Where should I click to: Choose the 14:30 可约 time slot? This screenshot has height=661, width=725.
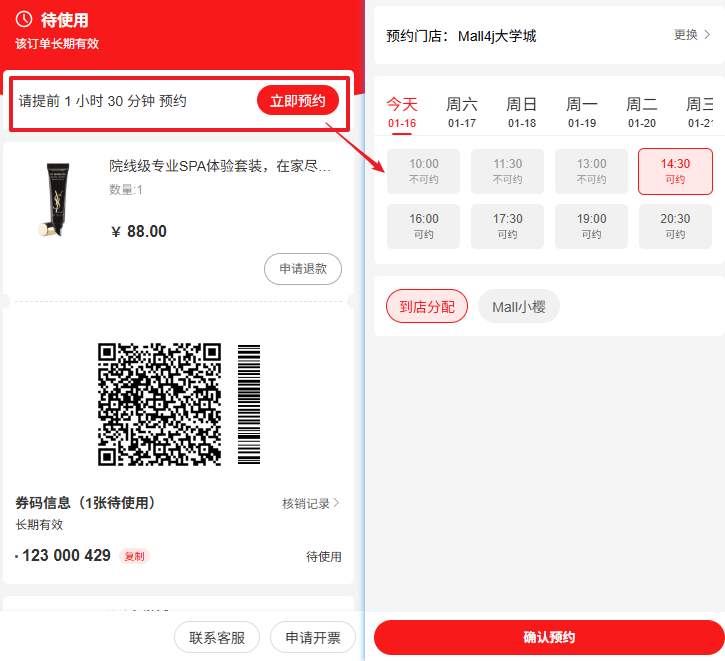click(x=675, y=171)
